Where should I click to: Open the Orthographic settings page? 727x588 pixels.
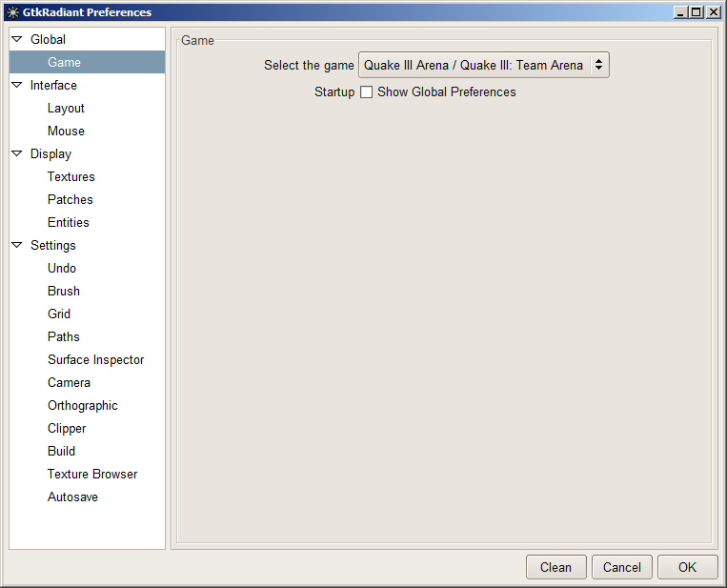coord(83,405)
